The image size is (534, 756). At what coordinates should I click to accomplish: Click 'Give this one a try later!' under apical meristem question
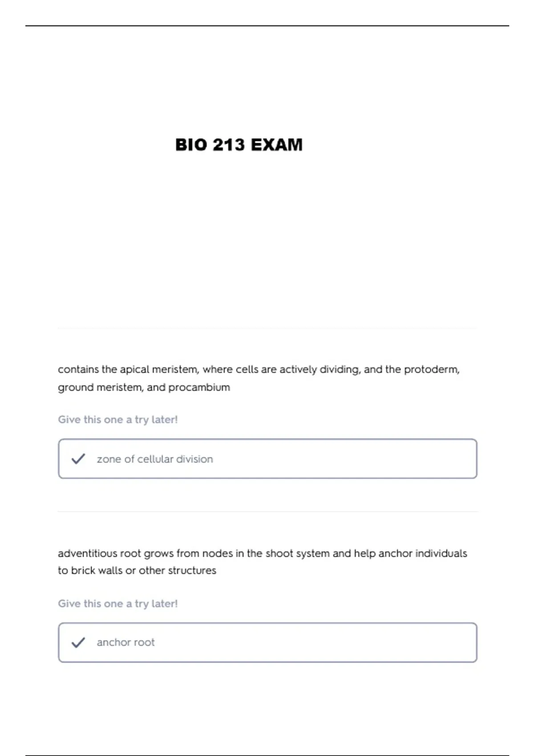[118, 419]
